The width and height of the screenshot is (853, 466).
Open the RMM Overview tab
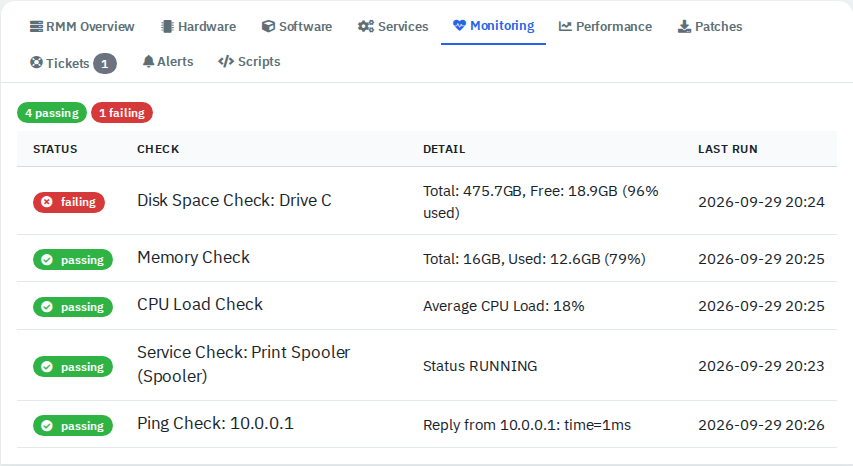point(82,26)
